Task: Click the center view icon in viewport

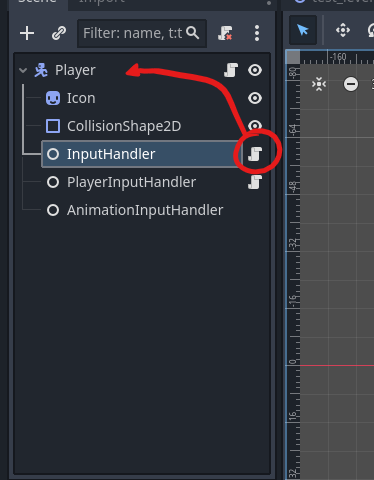Action: point(319,84)
